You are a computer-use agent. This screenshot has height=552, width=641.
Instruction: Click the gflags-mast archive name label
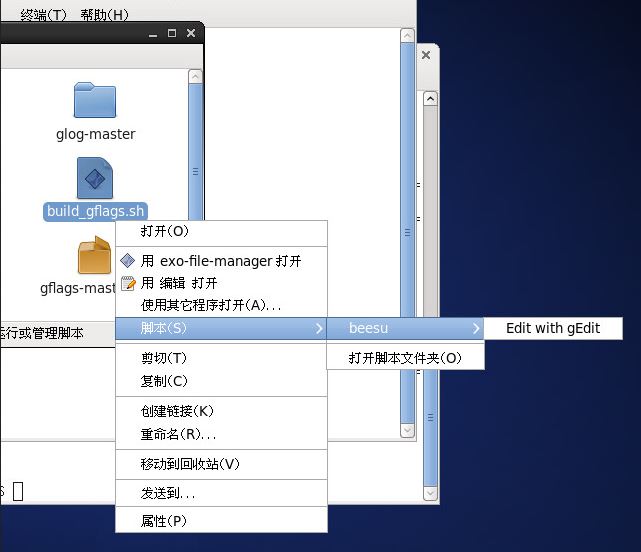coord(78,288)
